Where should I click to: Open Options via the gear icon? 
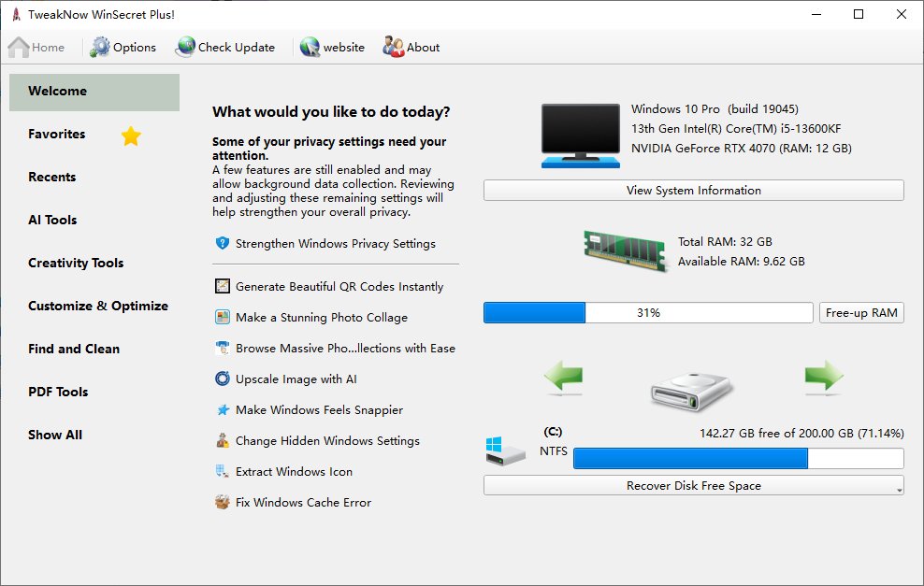[x=99, y=47]
